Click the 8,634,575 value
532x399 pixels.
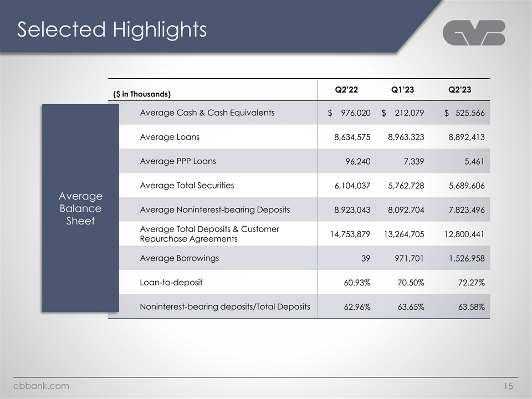coord(352,137)
